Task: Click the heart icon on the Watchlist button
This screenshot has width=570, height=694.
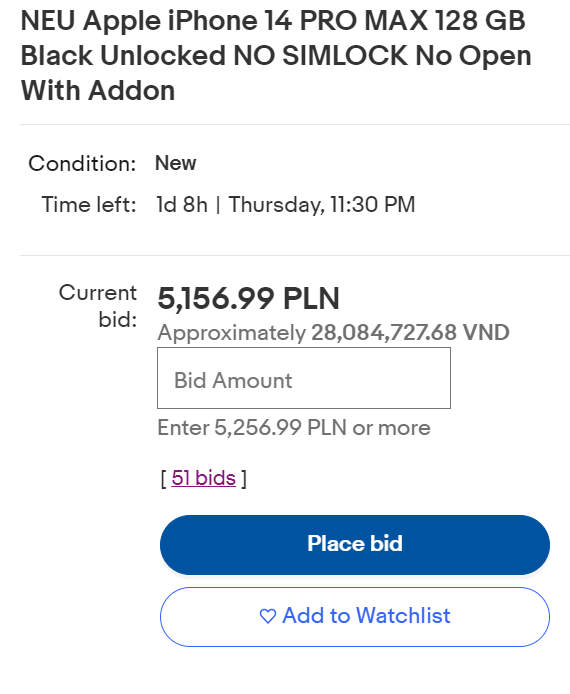Action: coord(268,616)
